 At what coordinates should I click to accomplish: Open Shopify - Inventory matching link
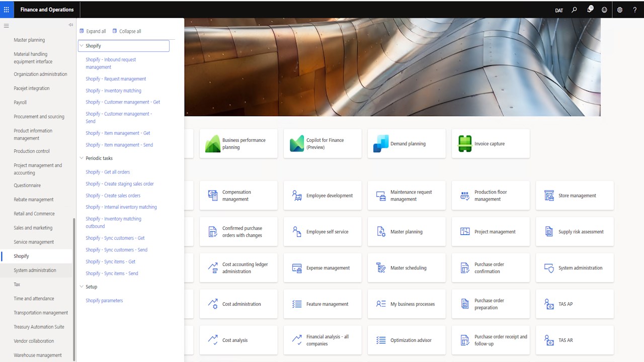[113, 90]
